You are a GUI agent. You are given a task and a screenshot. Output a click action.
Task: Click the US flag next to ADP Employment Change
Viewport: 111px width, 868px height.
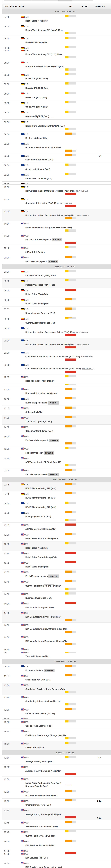coord(23,525)
